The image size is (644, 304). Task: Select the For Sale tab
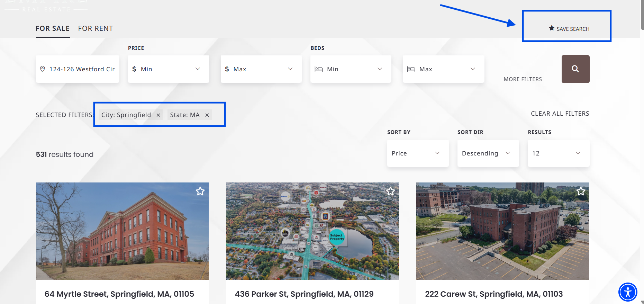pos(53,28)
